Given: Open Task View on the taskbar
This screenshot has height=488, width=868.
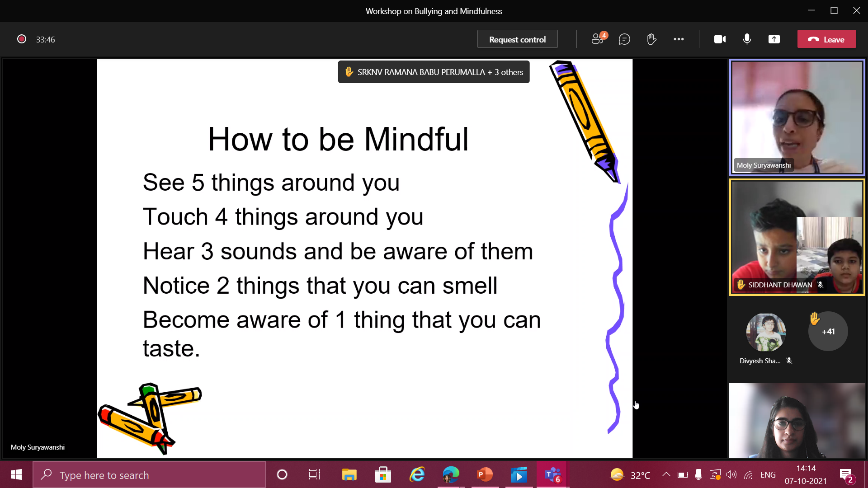Looking at the screenshot, I should point(315,474).
